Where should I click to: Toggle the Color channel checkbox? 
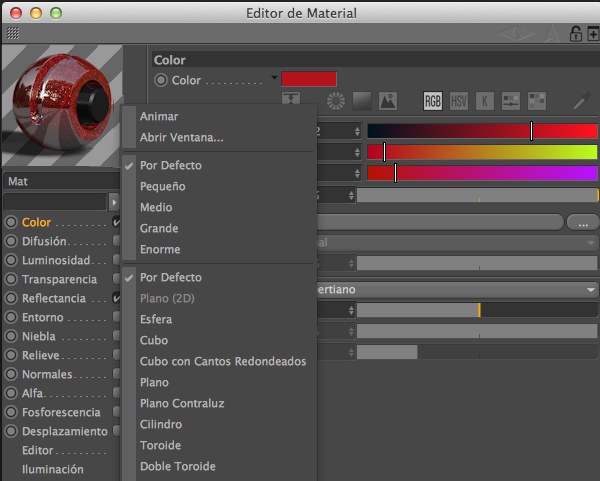[x=117, y=222]
